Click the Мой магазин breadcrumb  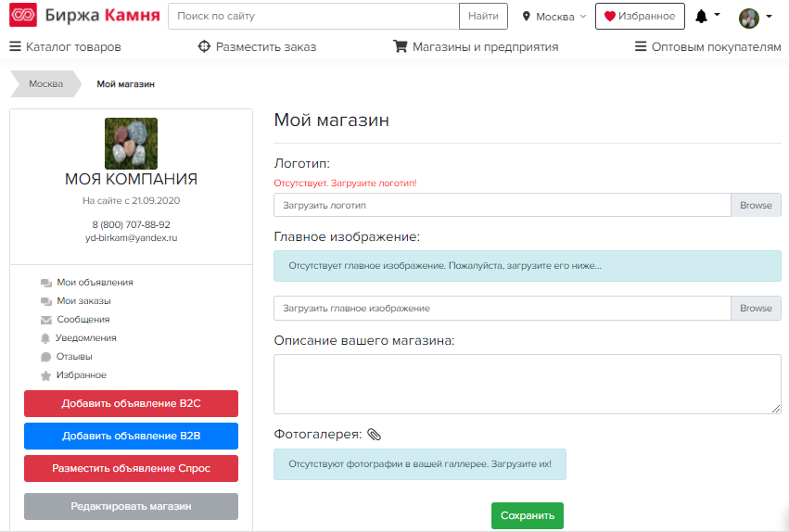[125, 84]
